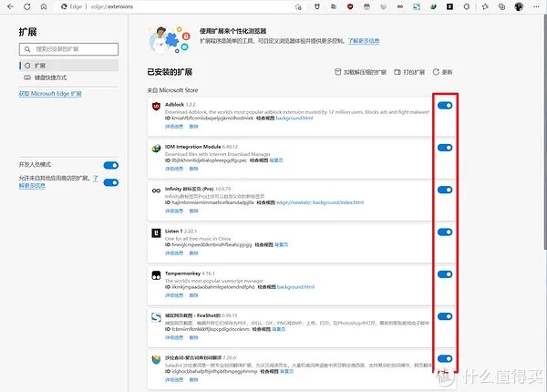Toggle developer mode (开发人员模式) off
547x392 pixels.
pos(111,165)
